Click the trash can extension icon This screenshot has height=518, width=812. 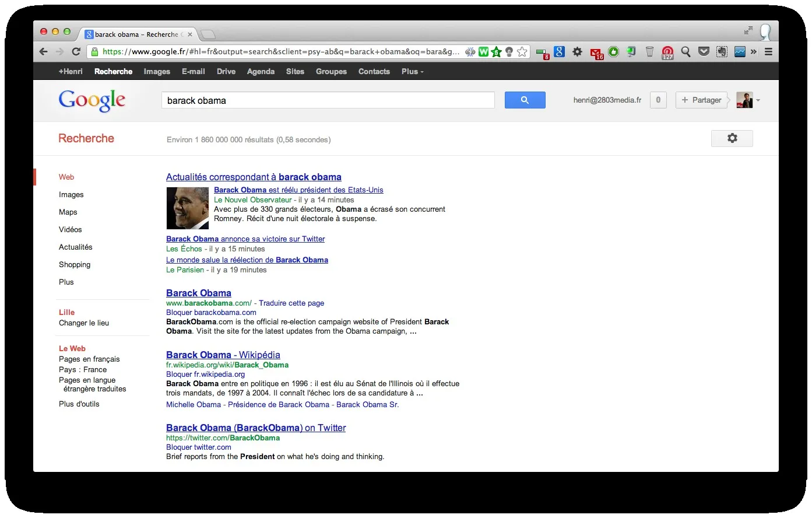click(x=649, y=52)
